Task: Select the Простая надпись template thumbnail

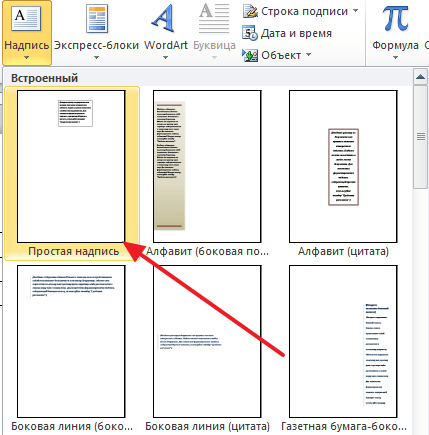Action: pyautogui.click(x=71, y=166)
